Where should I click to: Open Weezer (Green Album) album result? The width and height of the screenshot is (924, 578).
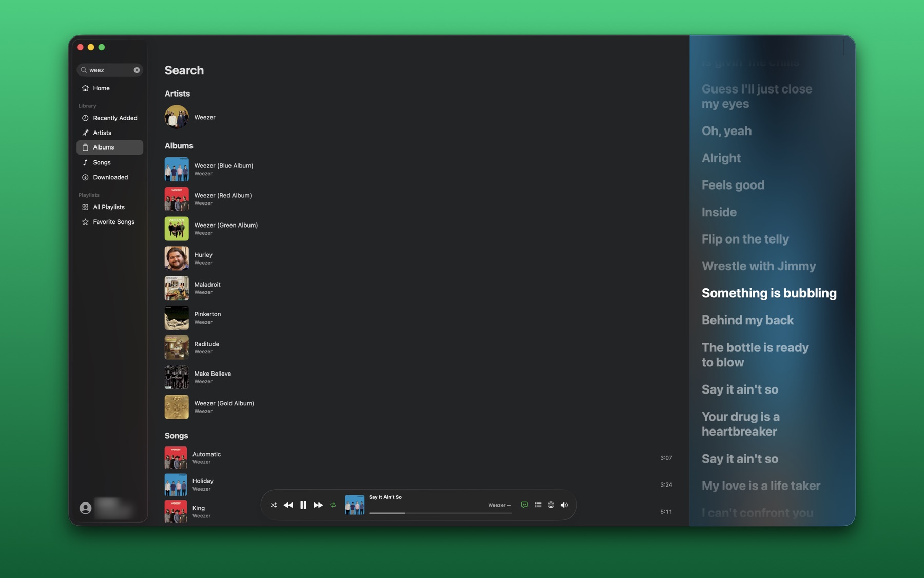click(418, 229)
